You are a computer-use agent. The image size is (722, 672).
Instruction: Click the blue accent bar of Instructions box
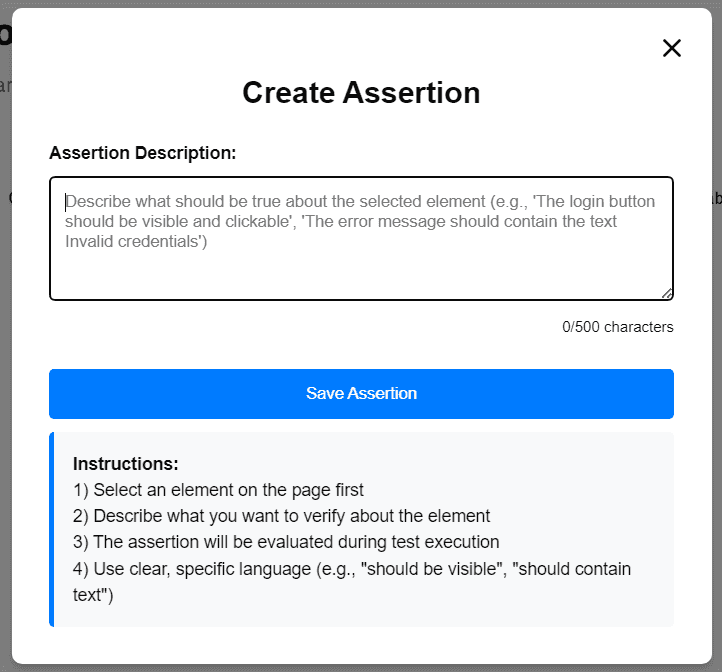click(x=52, y=529)
